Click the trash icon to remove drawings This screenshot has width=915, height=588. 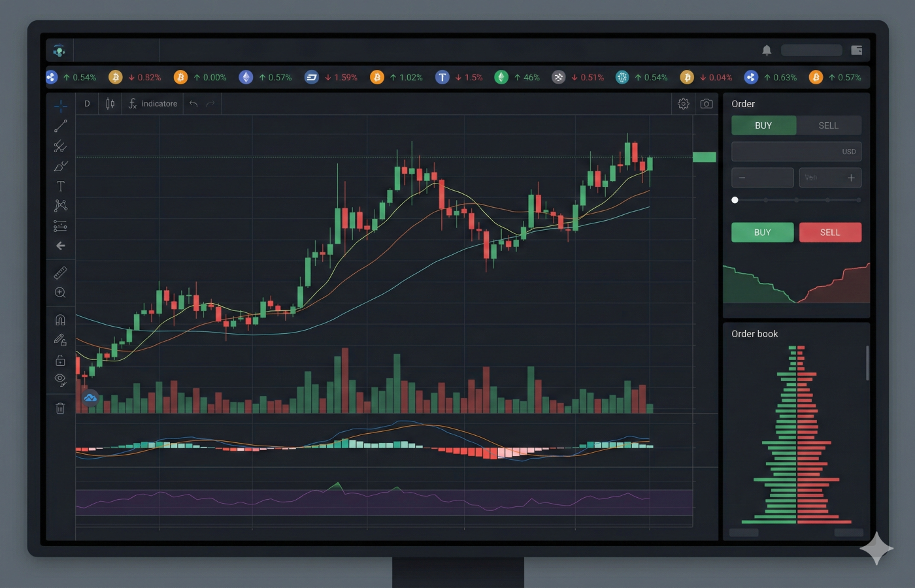tap(60, 407)
